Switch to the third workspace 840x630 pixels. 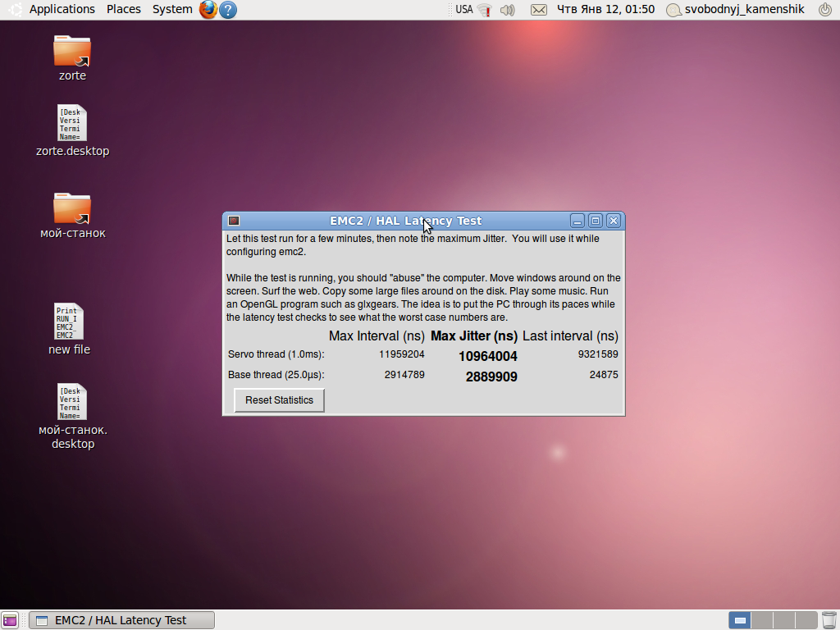[x=783, y=620]
